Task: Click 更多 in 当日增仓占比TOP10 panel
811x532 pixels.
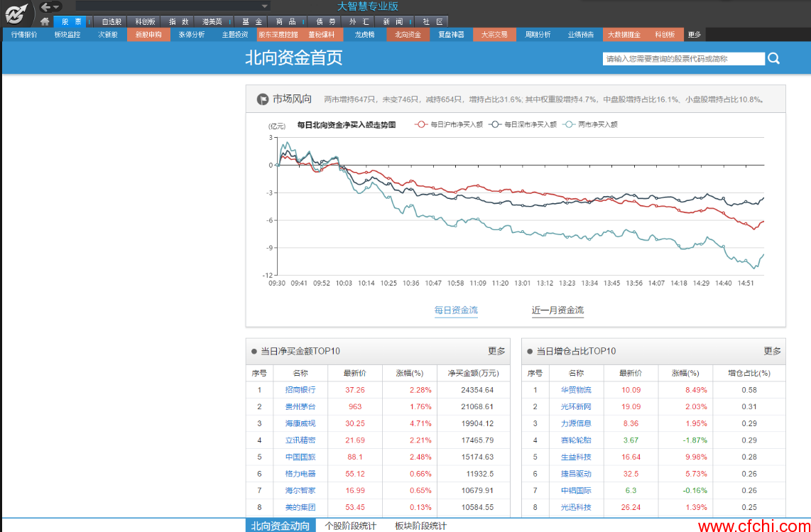Action: [772, 351]
